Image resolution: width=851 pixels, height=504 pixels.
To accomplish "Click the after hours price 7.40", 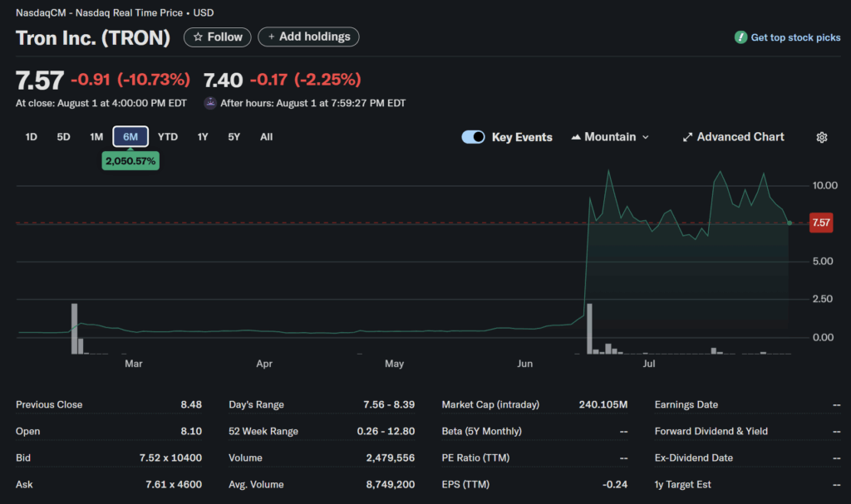I will 223,81.
